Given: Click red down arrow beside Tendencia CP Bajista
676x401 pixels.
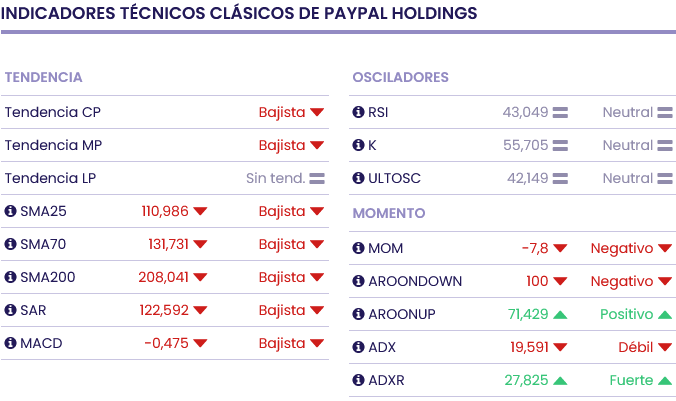Looking at the screenshot, I should point(317,112).
